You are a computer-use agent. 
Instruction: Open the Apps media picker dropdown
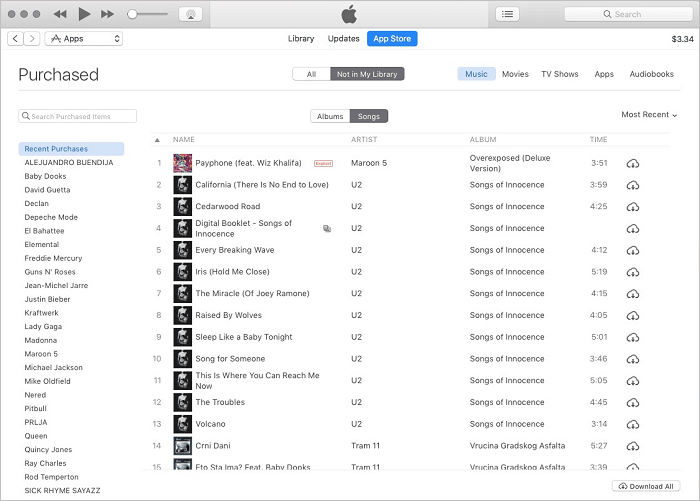tap(83, 38)
